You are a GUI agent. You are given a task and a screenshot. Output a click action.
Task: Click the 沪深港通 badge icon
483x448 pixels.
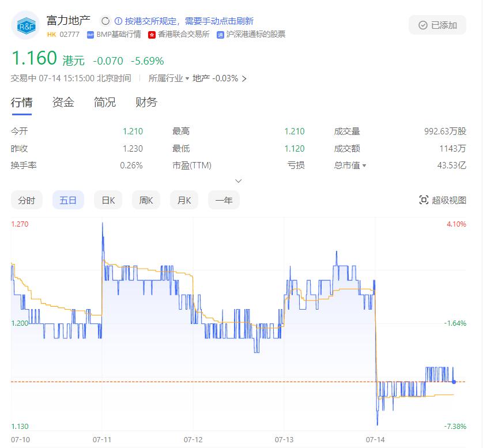tap(219, 35)
